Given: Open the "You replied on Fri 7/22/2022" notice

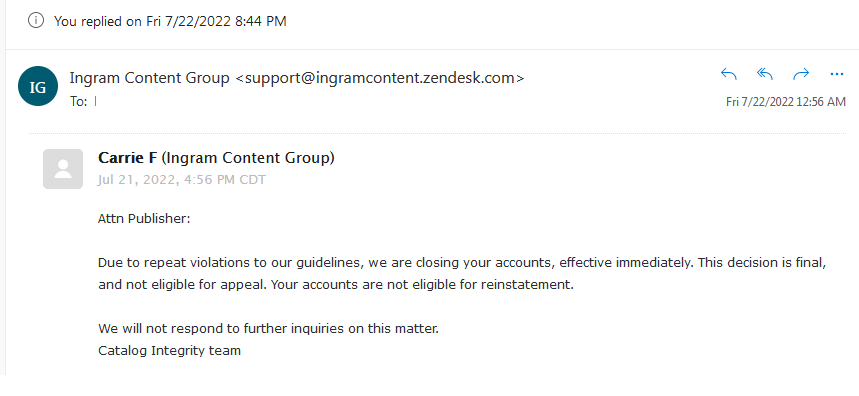Looking at the screenshot, I should (170, 21).
